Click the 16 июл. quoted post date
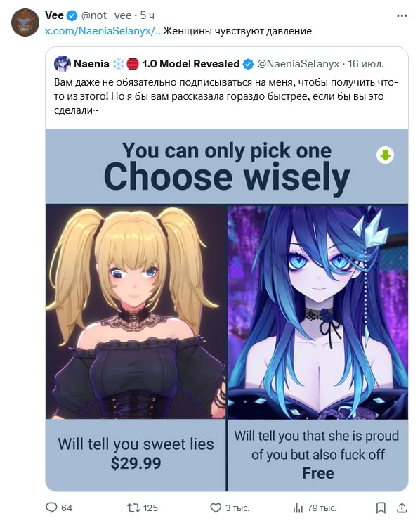The height and width of the screenshot is (523, 420). 366,64
